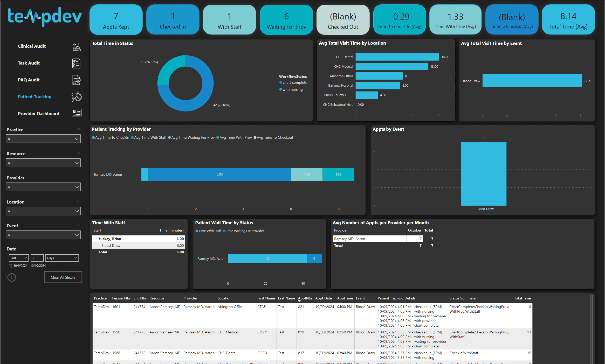Screen dimensions: 605x364
Task: Open the info circle icon
Action: pyautogui.click(x=12, y=277)
